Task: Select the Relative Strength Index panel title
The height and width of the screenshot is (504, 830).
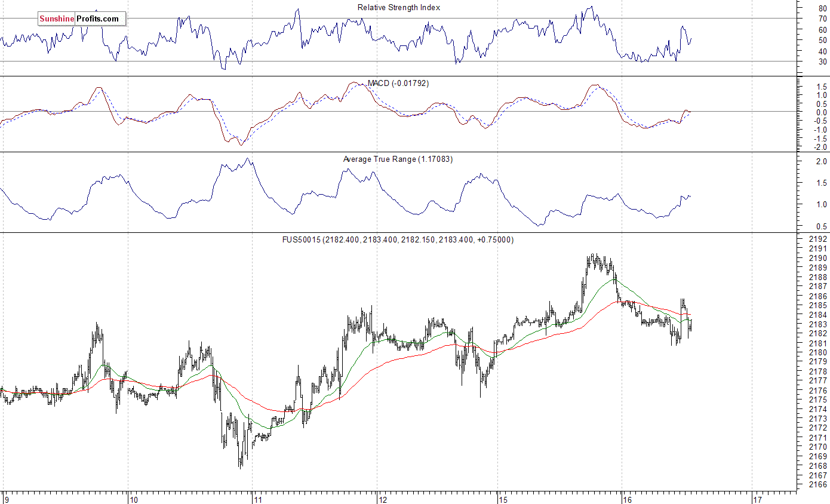Action: (x=399, y=7)
